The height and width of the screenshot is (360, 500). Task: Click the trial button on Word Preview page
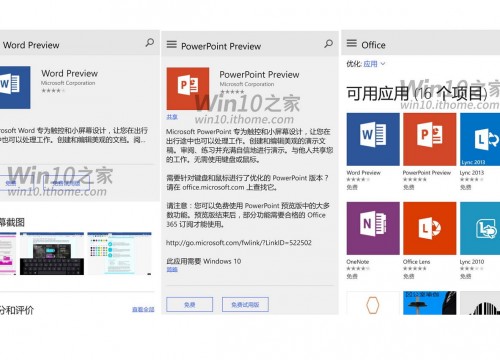click(x=66, y=183)
